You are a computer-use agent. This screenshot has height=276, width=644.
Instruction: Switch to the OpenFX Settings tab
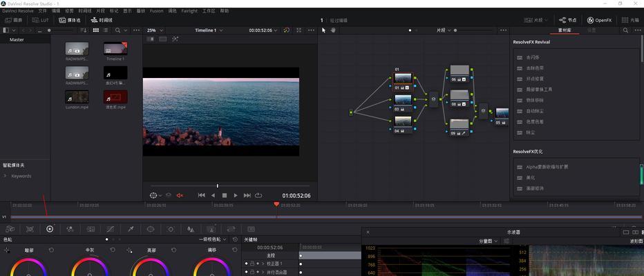[591, 30]
